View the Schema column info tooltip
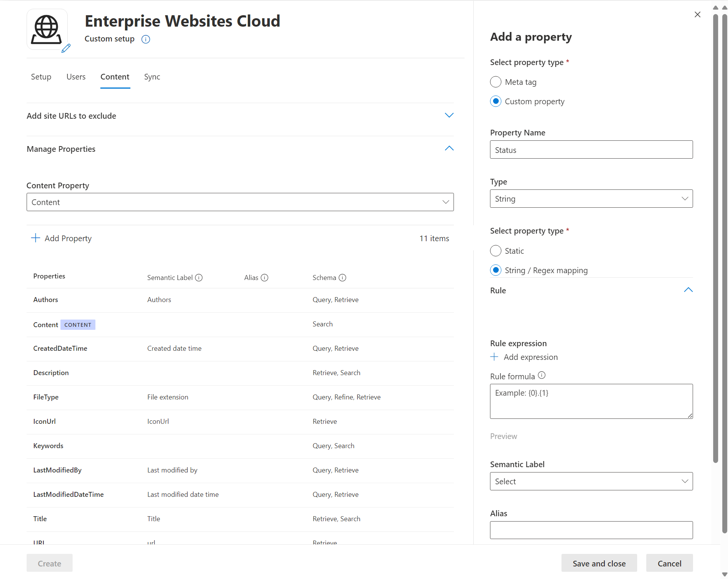728x579 pixels. point(343,277)
